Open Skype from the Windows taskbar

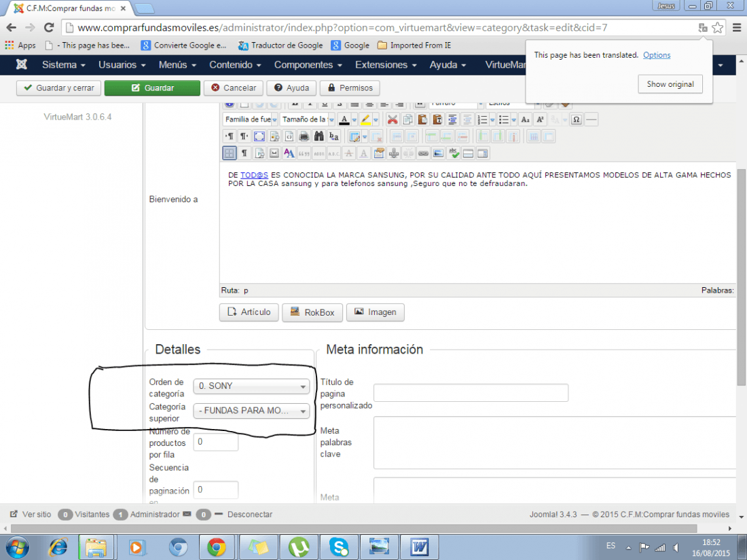(339, 547)
